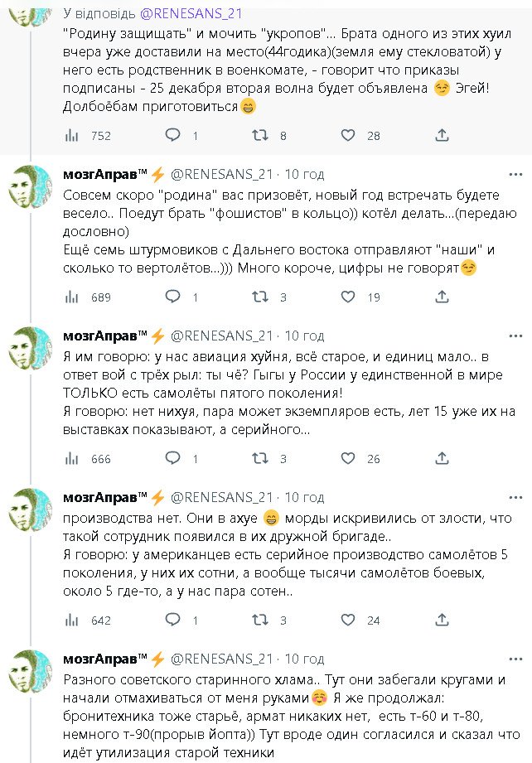The height and width of the screenshot is (763, 532).
Task: Share the tweet with 752 views
Action: click(x=443, y=135)
